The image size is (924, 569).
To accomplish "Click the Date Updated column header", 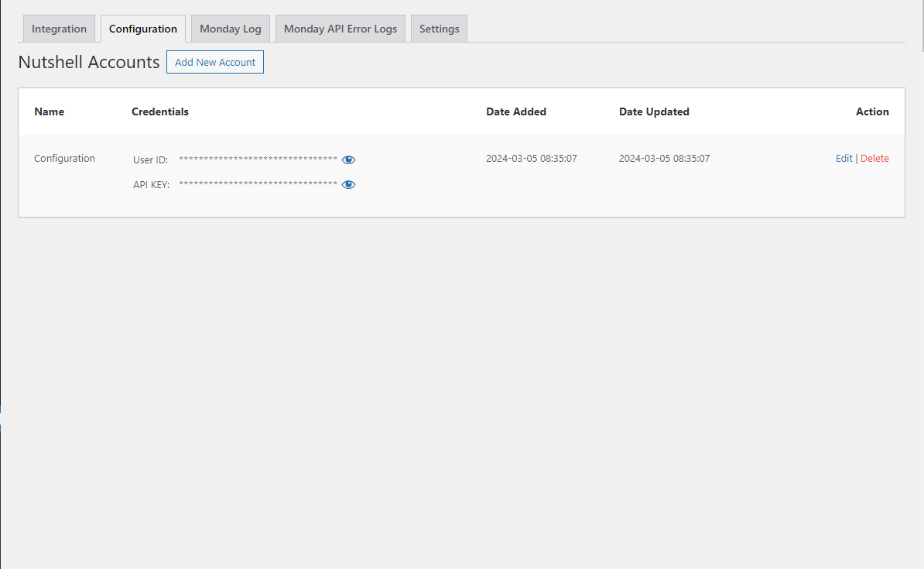I will point(654,111).
